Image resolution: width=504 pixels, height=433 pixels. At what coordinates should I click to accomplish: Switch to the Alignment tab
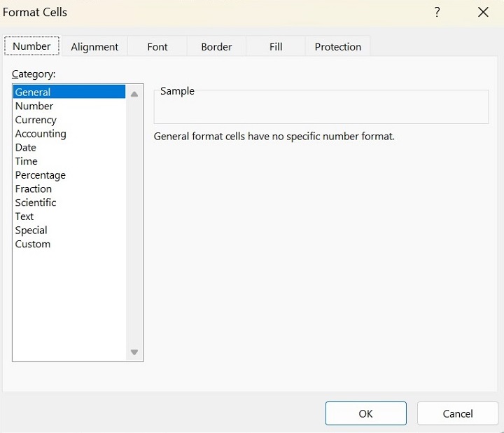[x=94, y=47]
